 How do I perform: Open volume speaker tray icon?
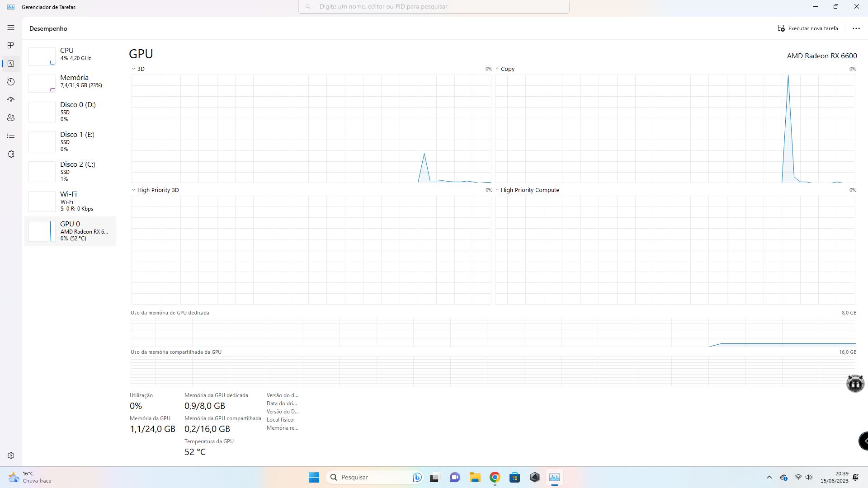tap(809, 477)
